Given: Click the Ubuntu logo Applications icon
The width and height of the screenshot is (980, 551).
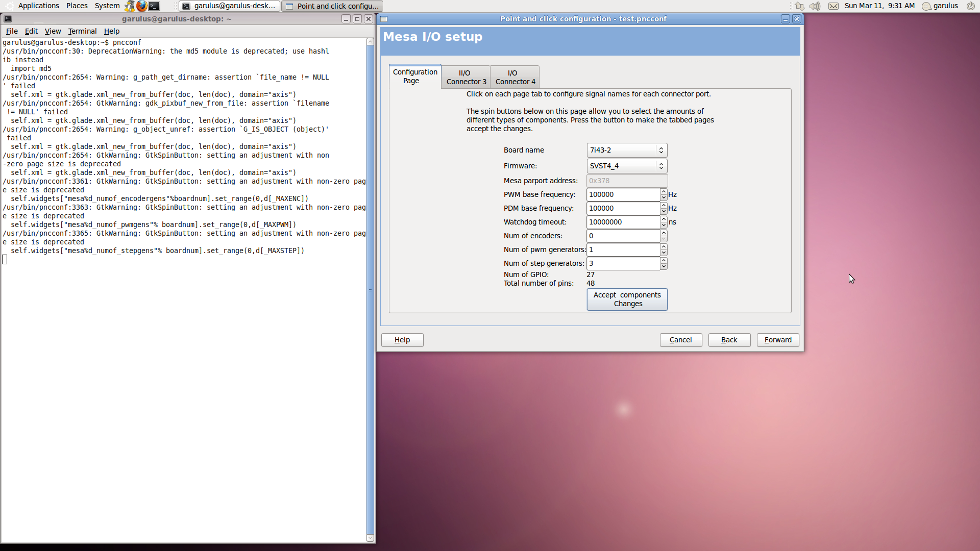Looking at the screenshot, I should click(x=10, y=6).
